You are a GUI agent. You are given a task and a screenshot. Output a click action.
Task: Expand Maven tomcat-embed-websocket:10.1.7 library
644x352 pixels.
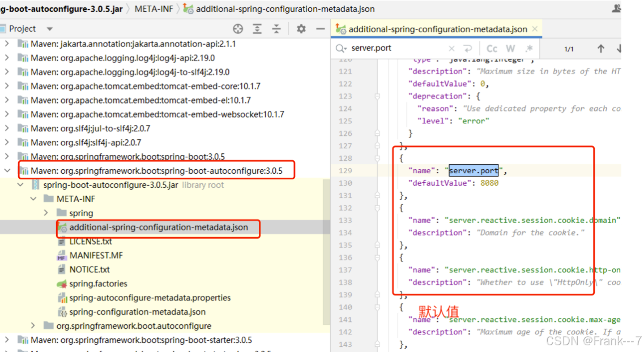coord(7,114)
